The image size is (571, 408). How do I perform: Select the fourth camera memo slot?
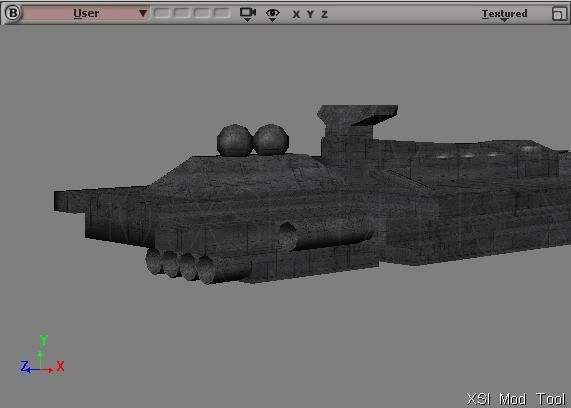tap(222, 13)
